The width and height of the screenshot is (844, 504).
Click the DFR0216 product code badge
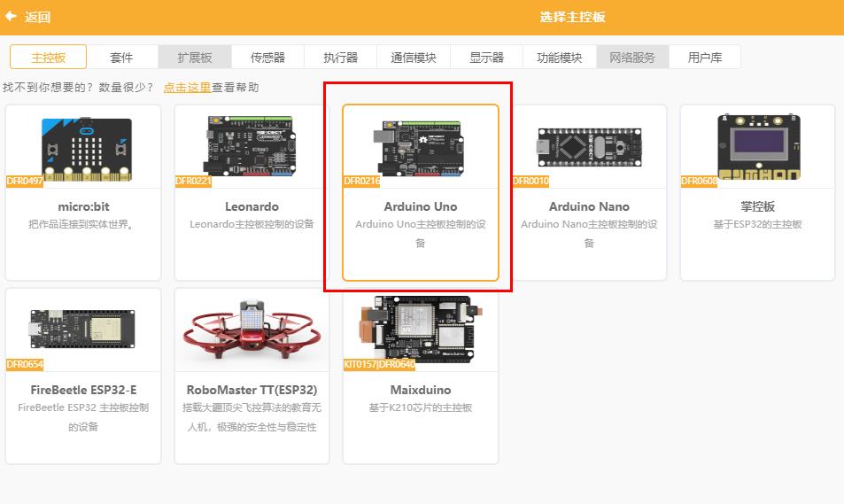click(361, 181)
